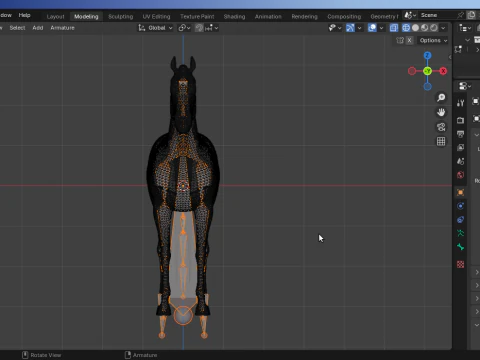Image resolution: width=480 pixels, height=360 pixels.
Task: Open the Armature menu
Action: click(62, 28)
